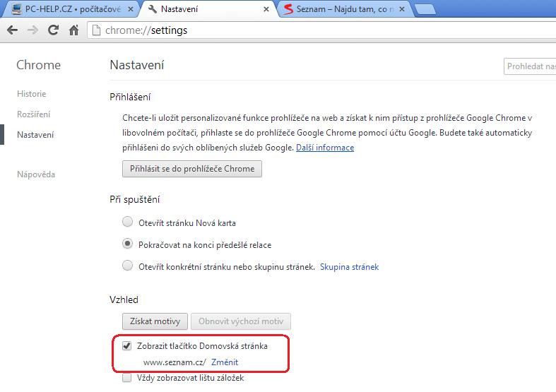
Task: Close the PC-HELP.CZ tab
Action: pos(131,9)
